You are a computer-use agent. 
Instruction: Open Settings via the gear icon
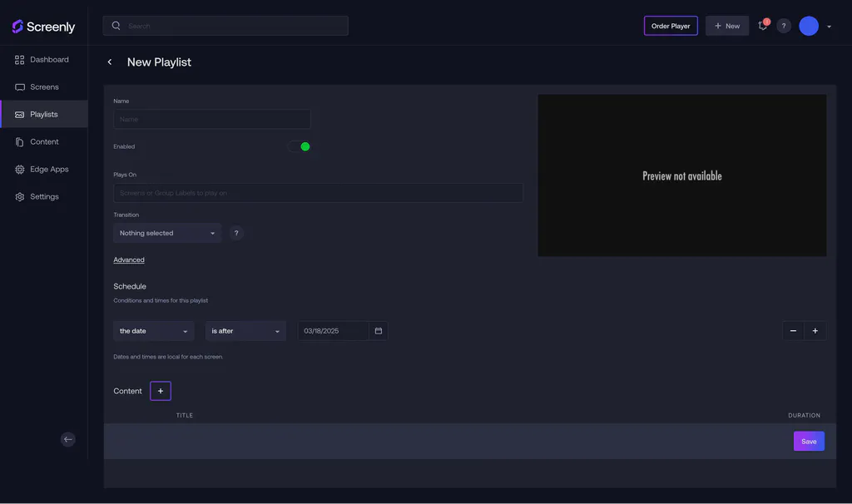point(19,196)
